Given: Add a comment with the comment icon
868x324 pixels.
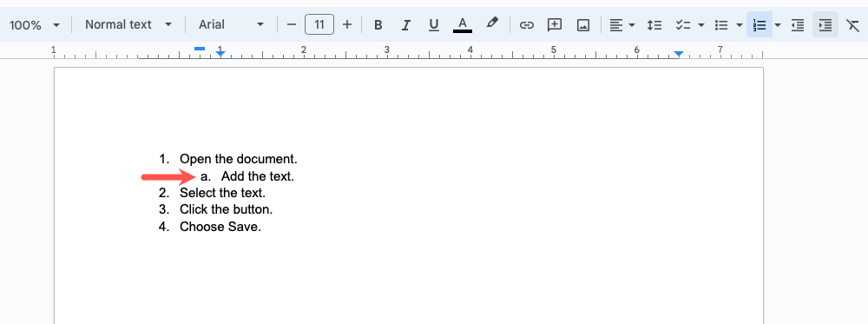Looking at the screenshot, I should [554, 25].
